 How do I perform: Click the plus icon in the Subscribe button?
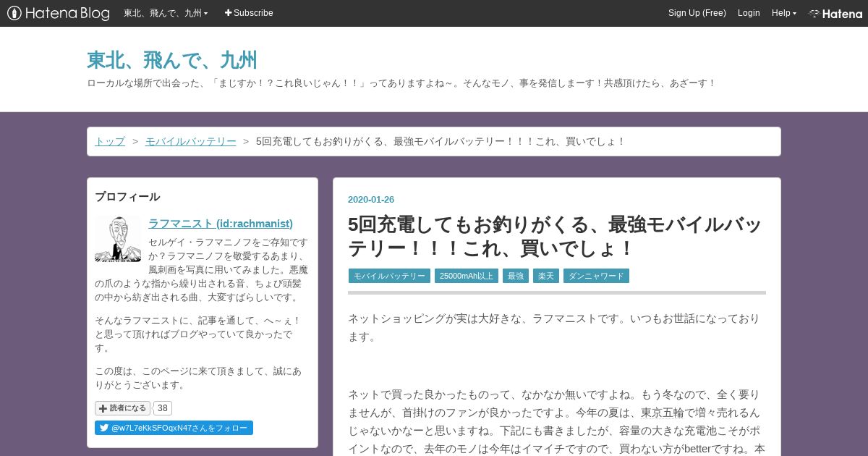click(229, 13)
